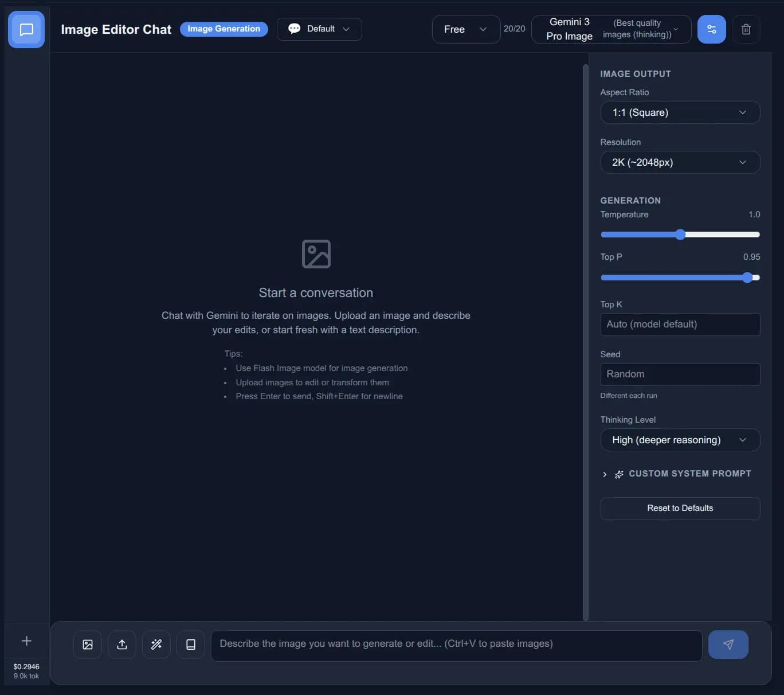Click the Seed input showing Random
This screenshot has width=784, height=695.
(680, 374)
